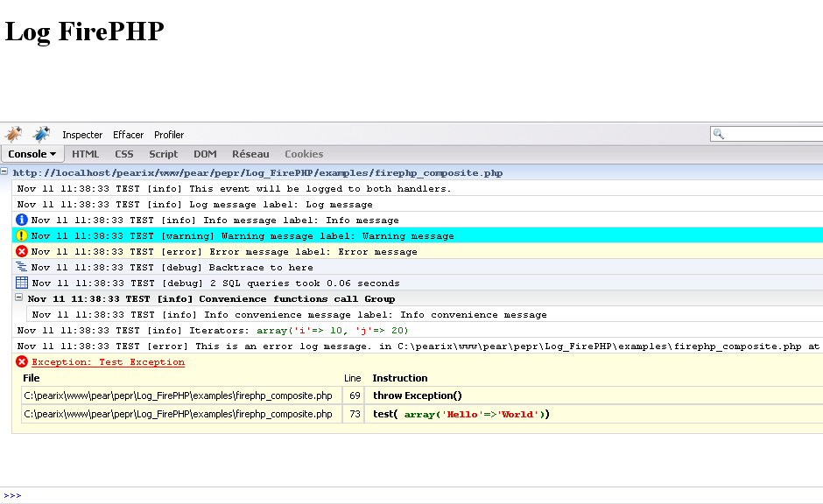This screenshot has width=823, height=504.
Task: Click the 'This is an error log message.' row
Action: [x=419, y=346]
